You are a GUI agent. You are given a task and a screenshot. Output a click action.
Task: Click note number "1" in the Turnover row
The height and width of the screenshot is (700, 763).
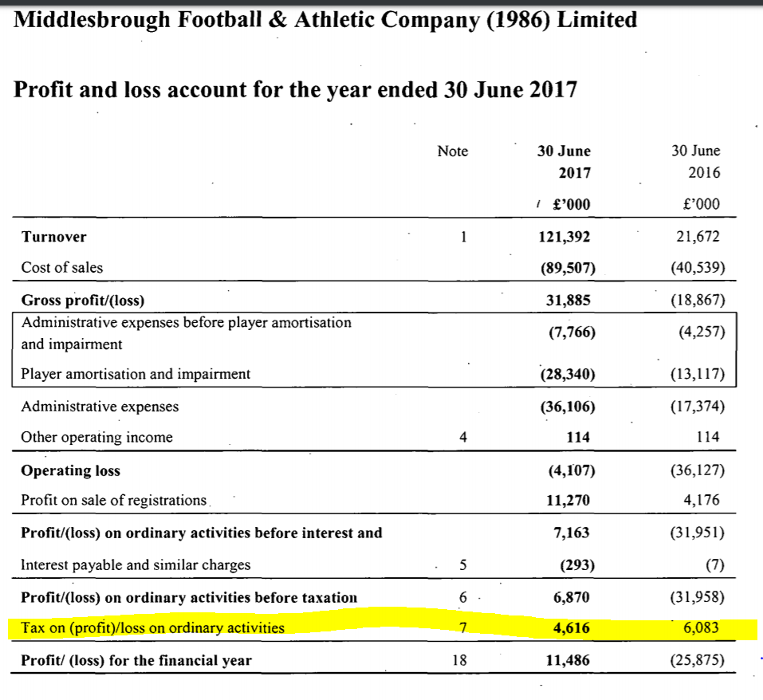463,237
